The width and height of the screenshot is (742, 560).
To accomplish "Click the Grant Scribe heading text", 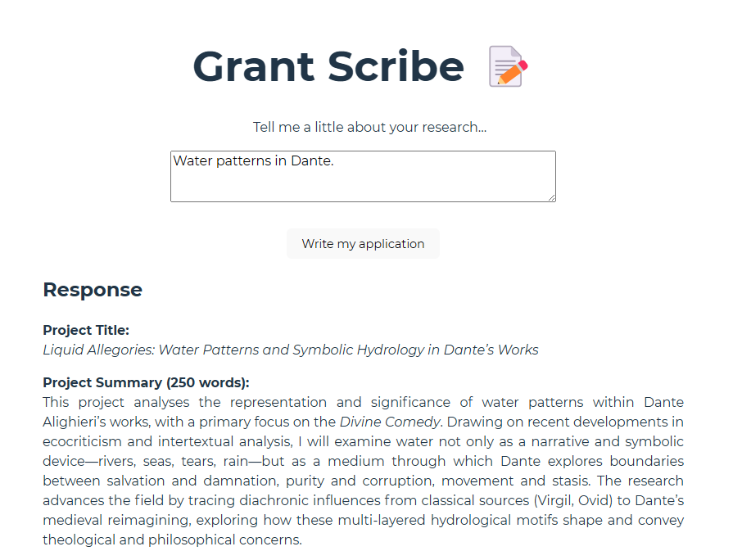I will pyautogui.click(x=328, y=66).
